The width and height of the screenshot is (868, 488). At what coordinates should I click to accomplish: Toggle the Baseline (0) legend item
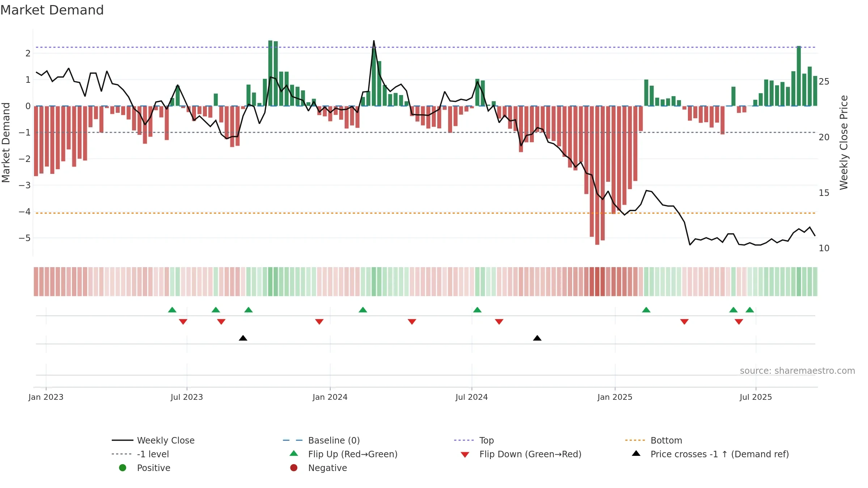point(321,440)
